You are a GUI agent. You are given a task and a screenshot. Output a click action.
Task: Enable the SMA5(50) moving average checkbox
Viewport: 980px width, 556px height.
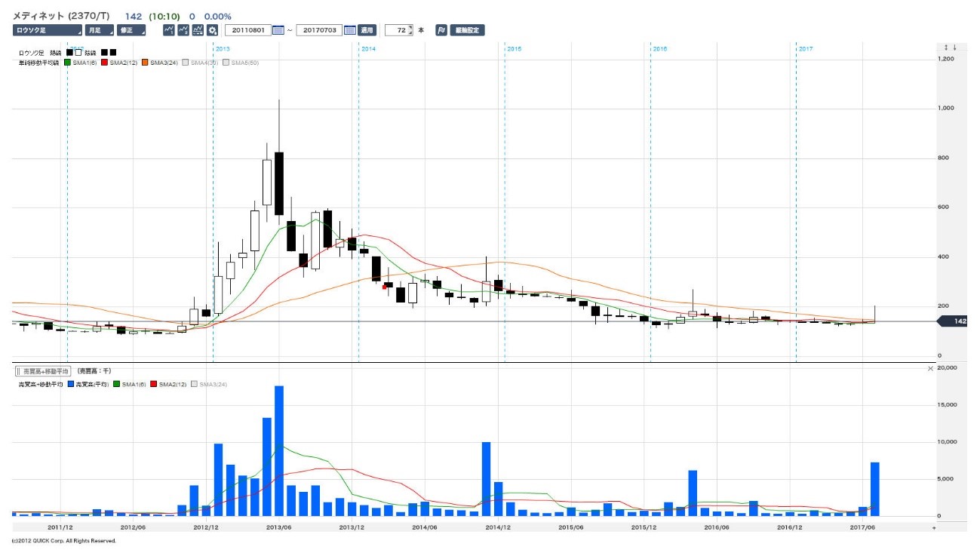(226, 63)
